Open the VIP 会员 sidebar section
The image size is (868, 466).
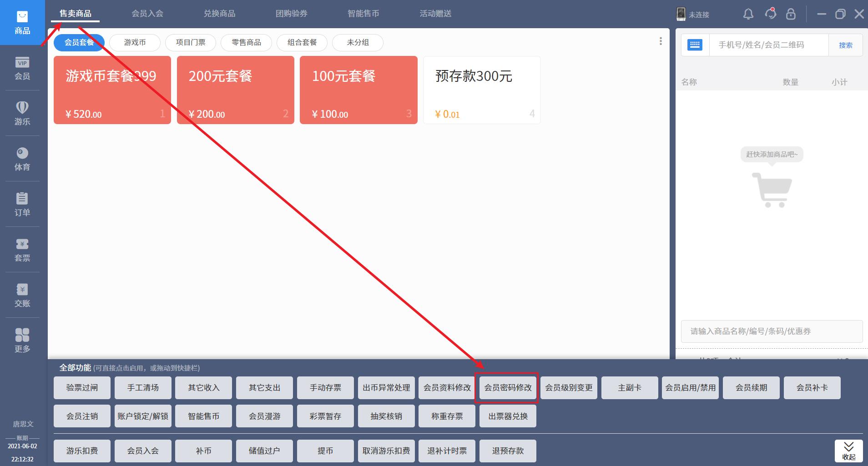coord(22,68)
